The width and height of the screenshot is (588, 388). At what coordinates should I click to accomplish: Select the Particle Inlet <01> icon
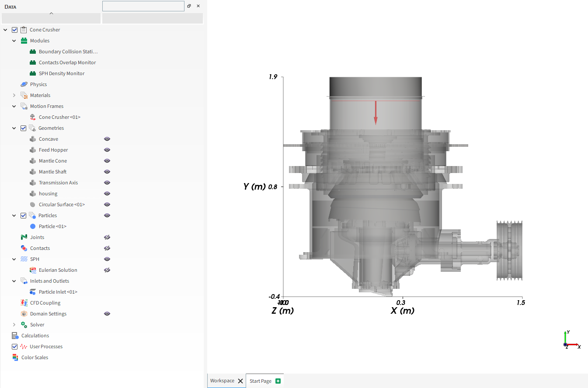33,292
